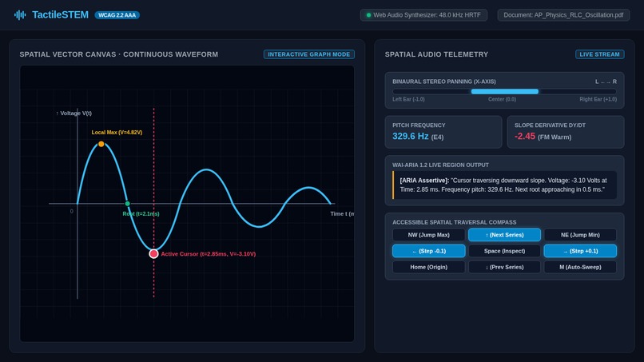Click the NW (Jump Max) button
This screenshot has width=644, height=362.
428,235
